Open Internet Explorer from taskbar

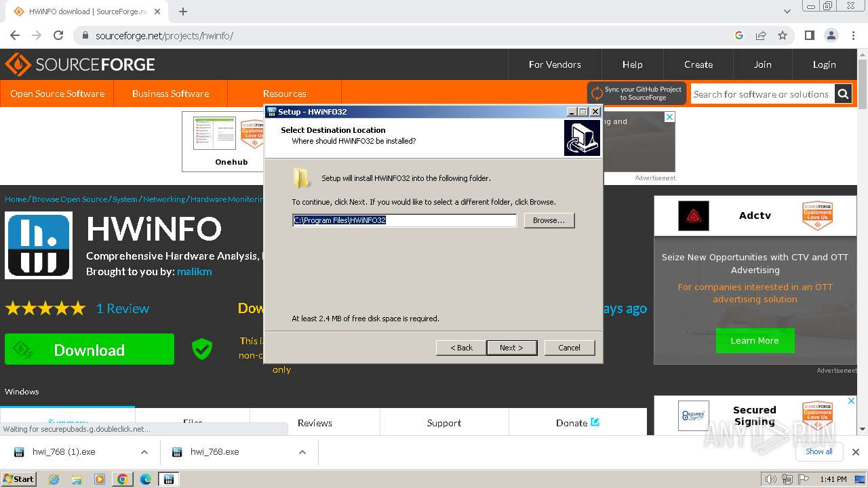click(54, 479)
